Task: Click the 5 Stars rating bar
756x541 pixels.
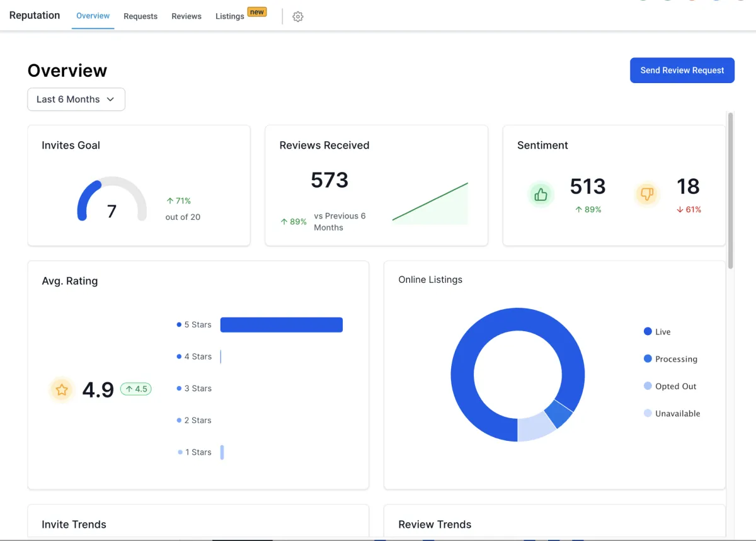Action: point(281,325)
